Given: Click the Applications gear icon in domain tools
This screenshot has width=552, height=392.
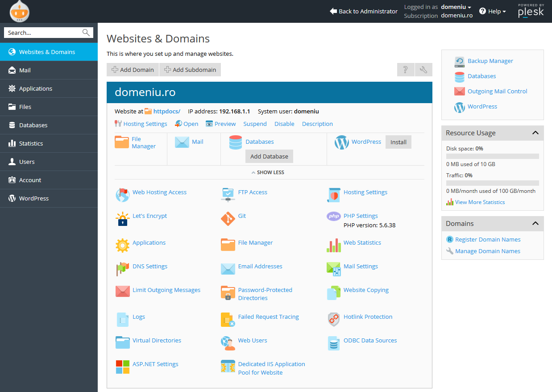Looking at the screenshot, I should tap(122, 245).
